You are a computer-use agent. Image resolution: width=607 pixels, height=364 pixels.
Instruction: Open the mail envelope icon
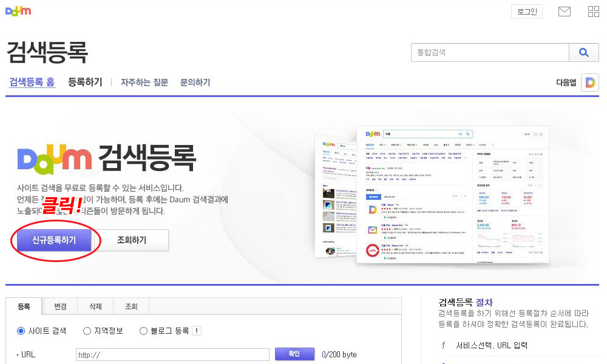tap(564, 12)
